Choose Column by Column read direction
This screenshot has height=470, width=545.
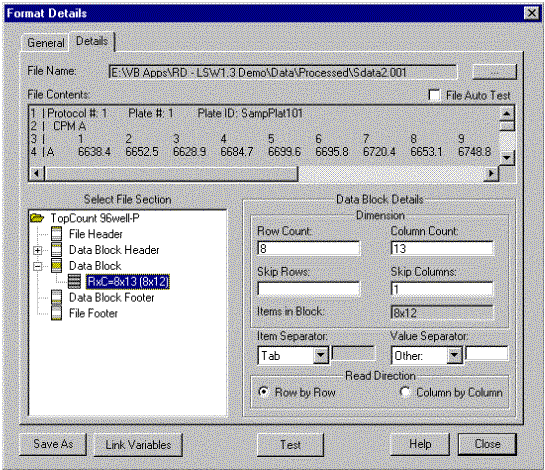[x=405, y=392]
